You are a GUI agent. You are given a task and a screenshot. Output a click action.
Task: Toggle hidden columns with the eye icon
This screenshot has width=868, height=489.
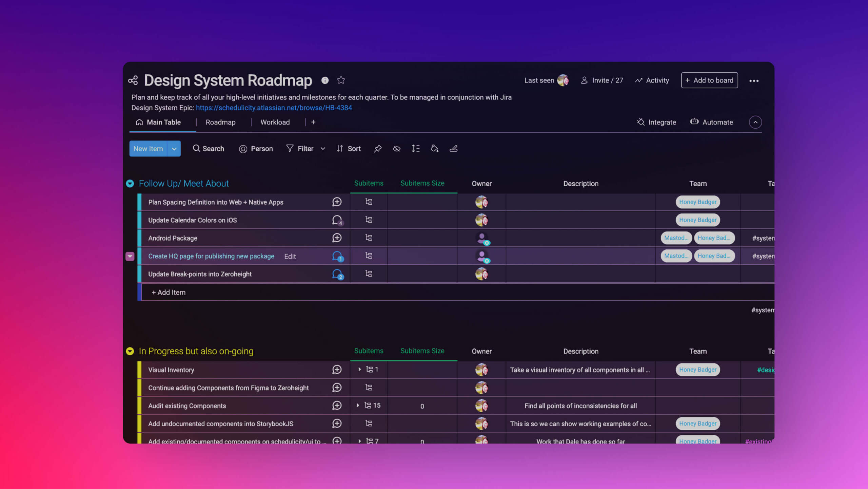(396, 149)
